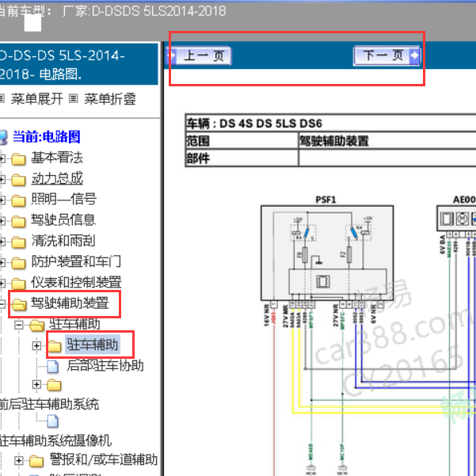This screenshot has width=476, height=476.
Task: Select the 前后驻车辅助系统 entry
Action: coord(49,404)
